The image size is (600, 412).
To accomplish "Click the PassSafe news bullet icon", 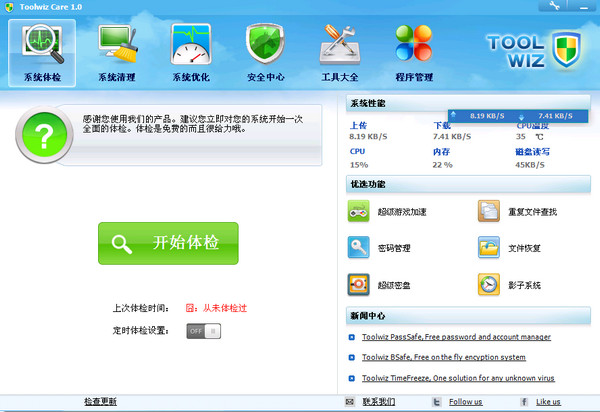I will click(352, 337).
